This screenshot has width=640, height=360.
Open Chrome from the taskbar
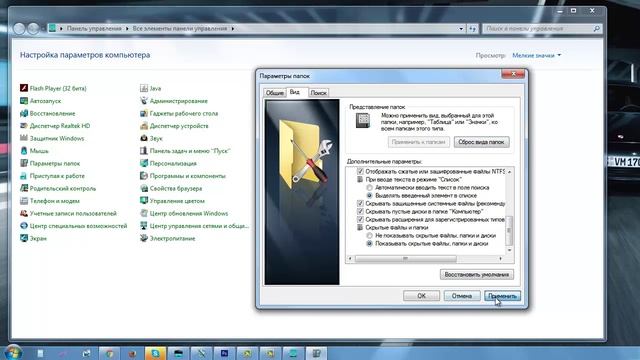pos(109,353)
